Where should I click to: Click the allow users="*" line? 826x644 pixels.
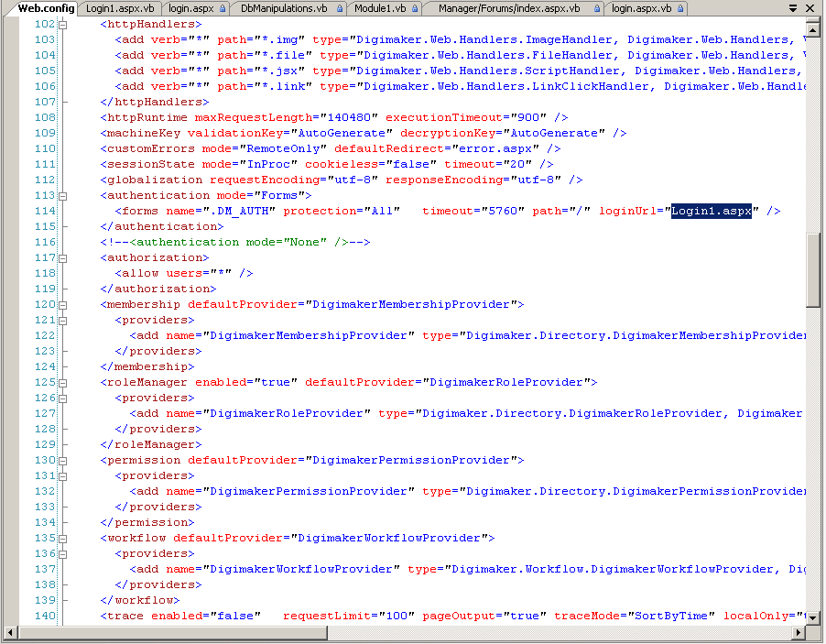pyautogui.click(x=184, y=273)
